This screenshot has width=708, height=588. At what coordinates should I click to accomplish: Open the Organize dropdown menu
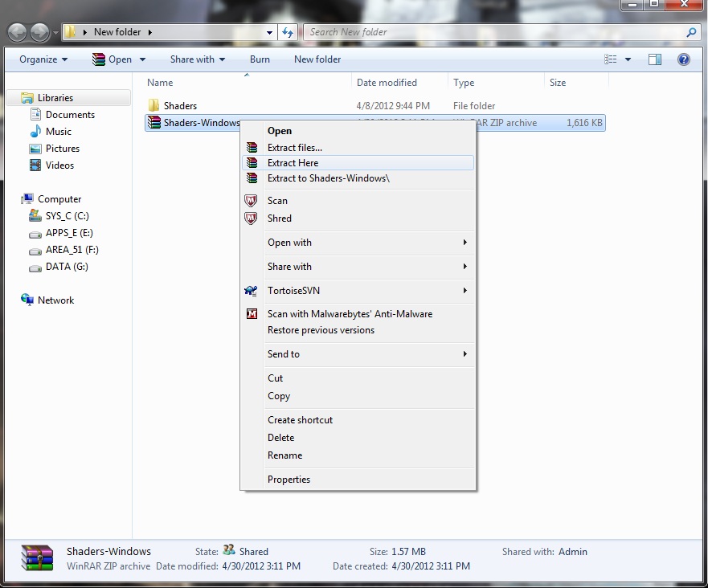click(x=43, y=59)
